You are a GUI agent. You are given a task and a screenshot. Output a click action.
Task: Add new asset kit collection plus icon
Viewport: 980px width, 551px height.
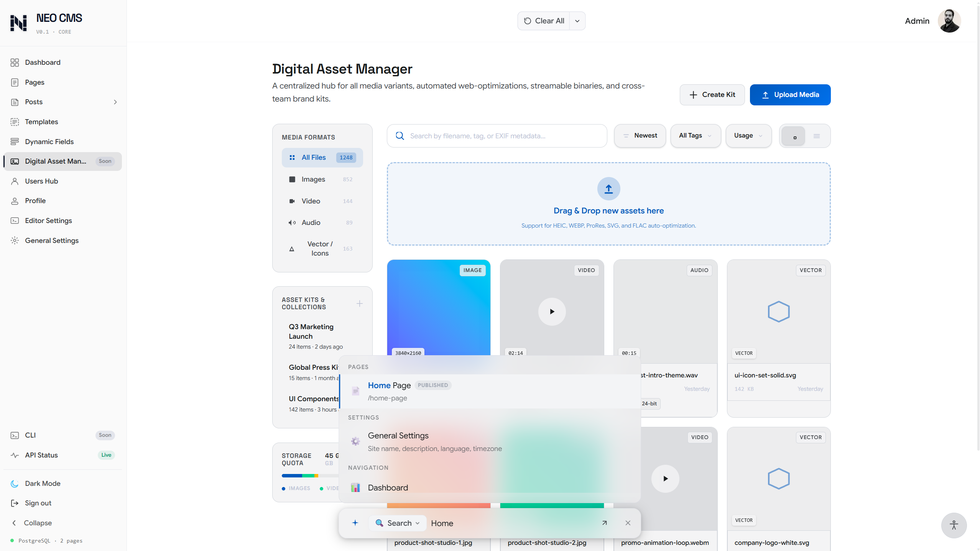click(x=359, y=303)
